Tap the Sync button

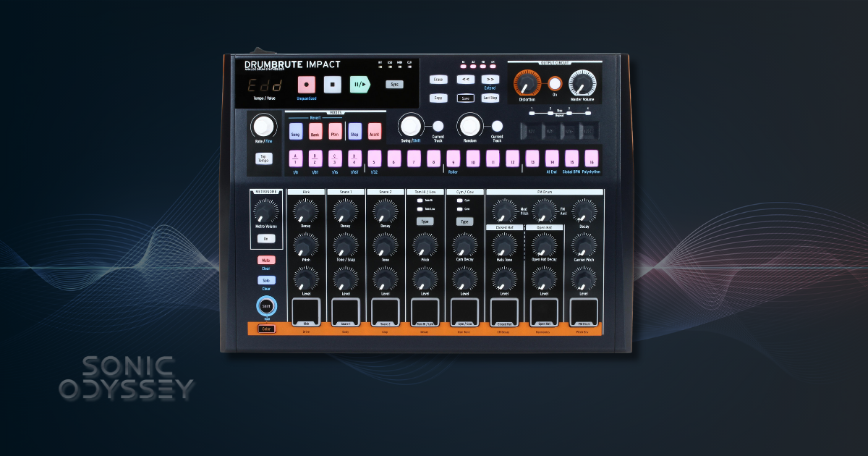(x=394, y=84)
